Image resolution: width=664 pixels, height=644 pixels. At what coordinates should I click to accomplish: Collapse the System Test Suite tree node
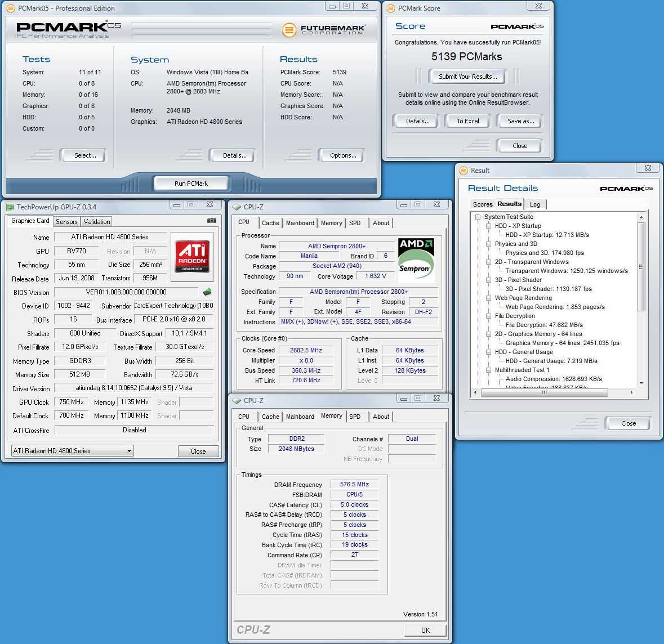tap(478, 217)
